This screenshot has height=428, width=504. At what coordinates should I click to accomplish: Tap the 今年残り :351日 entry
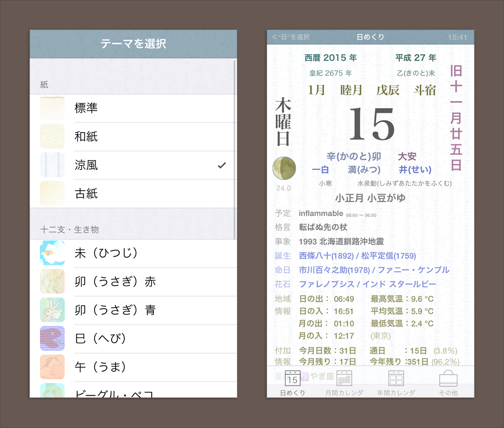pos(399,362)
